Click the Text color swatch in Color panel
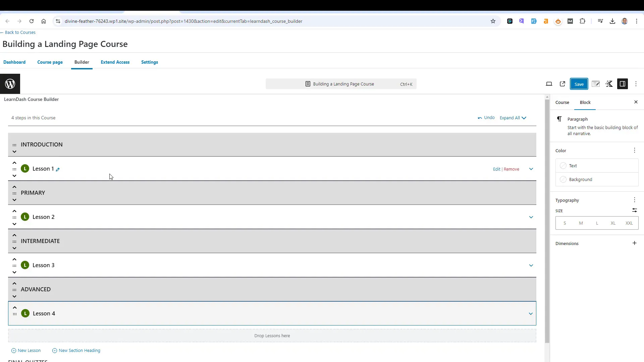The image size is (644, 362). pyautogui.click(x=563, y=165)
